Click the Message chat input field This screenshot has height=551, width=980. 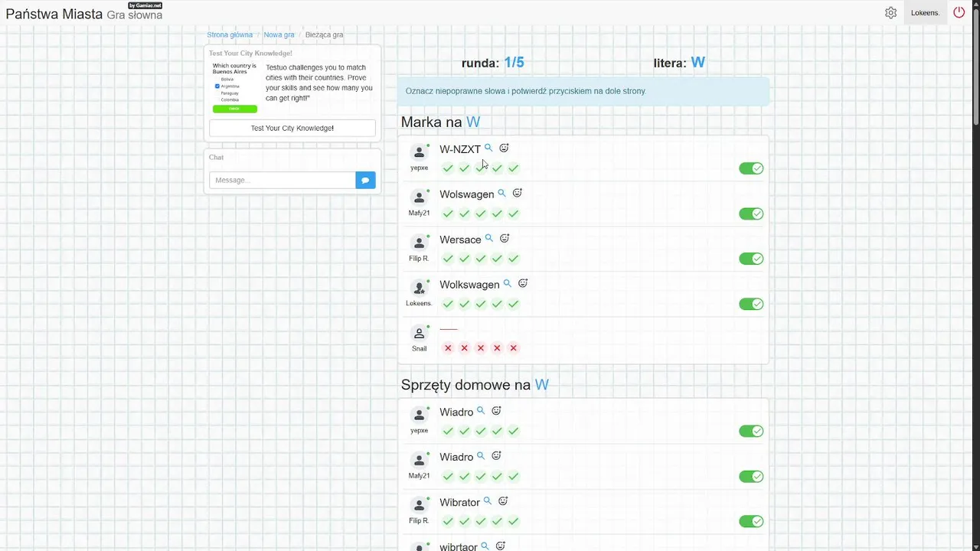click(283, 180)
